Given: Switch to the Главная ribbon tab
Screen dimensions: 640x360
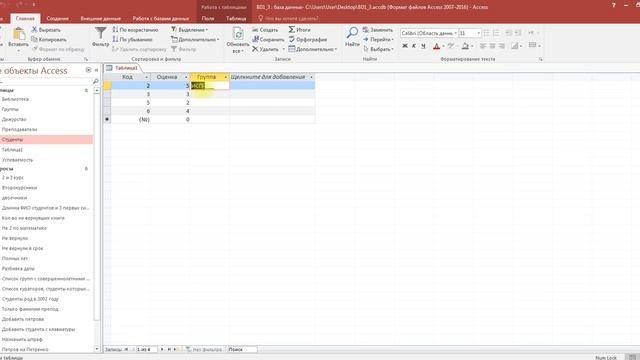Looking at the screenshot, I should click(x=25, y=18).
